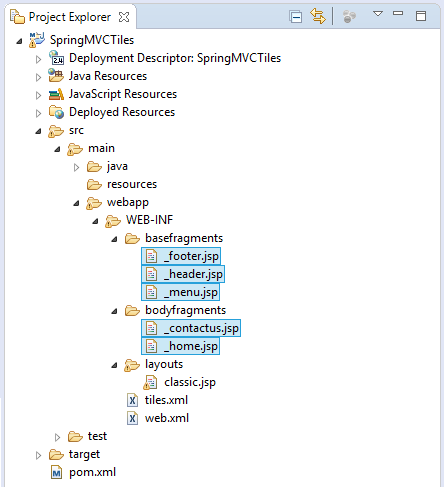Screen dimensions: 444x487
Task: Click the Deployed Resources folder icon
Action: (x=56, y=112)
